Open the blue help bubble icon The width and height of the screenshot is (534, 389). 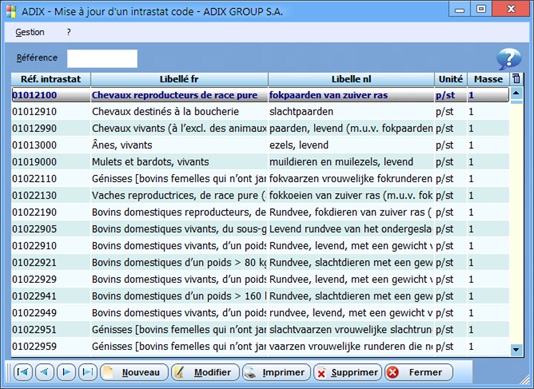tap(509, 59)
